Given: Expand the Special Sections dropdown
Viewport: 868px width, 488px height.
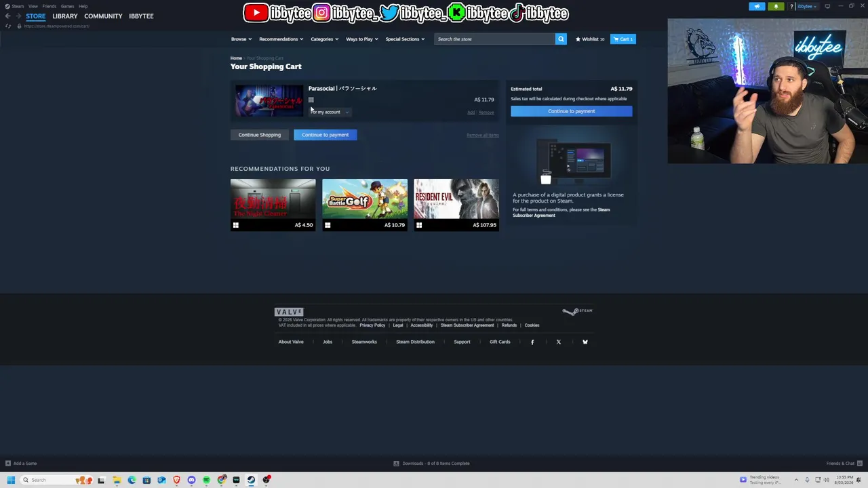Looking at the screenshot, I should pyautogui.click(x=405, y=39).
